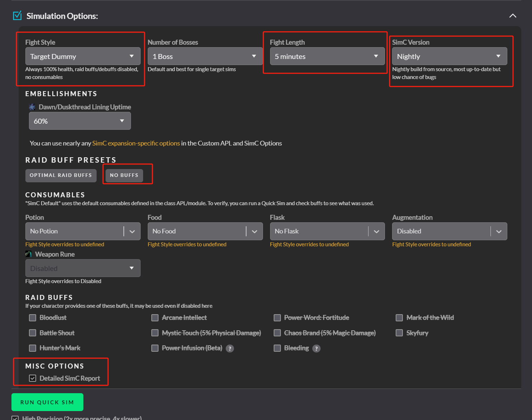The width and height of the screenshot is (532, 420).
Task: Toggle the High Precision checkbox
Action: tap(15, 418)
